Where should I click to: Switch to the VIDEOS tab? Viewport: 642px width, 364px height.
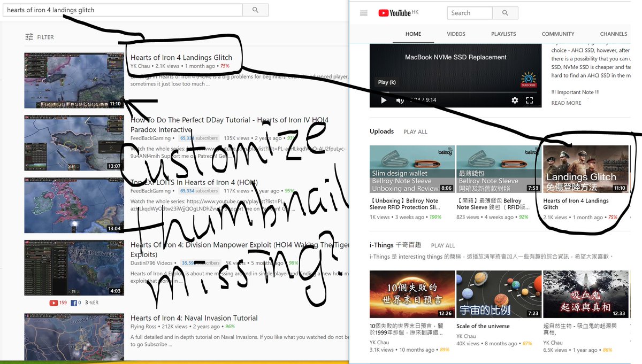click(x=456, y=34)
